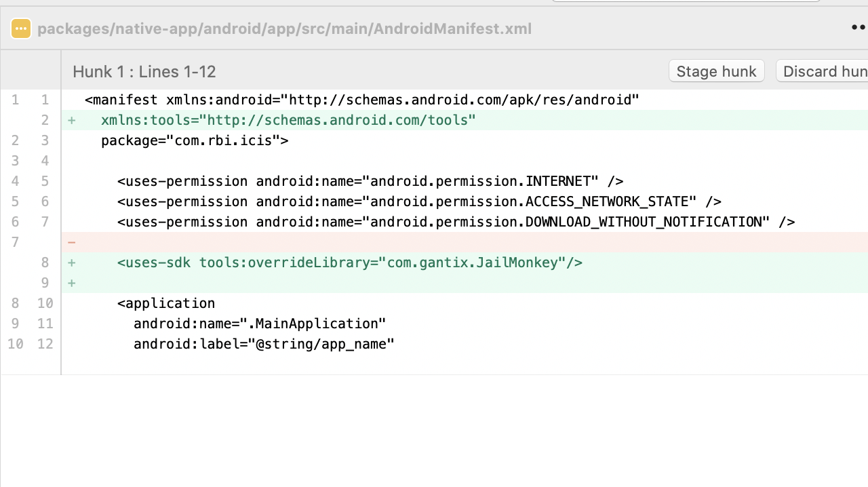
Task: Click new line number 12 in gutter
Action: [x=45, y=344]
